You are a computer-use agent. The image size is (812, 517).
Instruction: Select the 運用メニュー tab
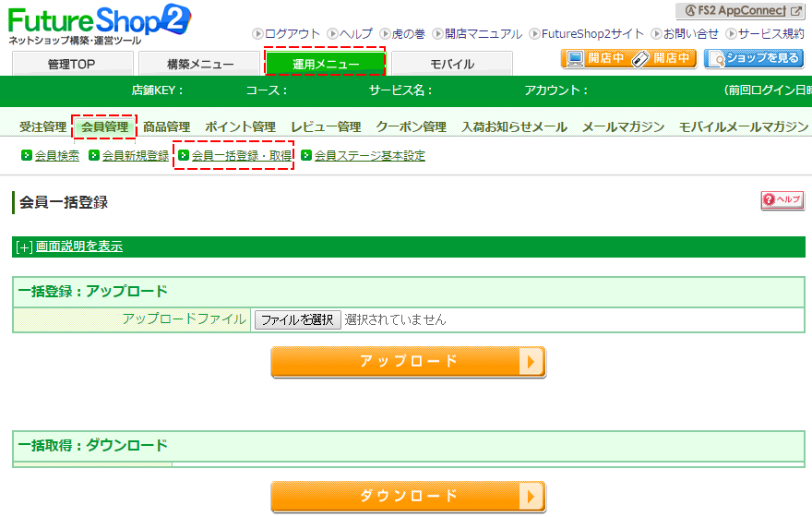click(325, 64)
